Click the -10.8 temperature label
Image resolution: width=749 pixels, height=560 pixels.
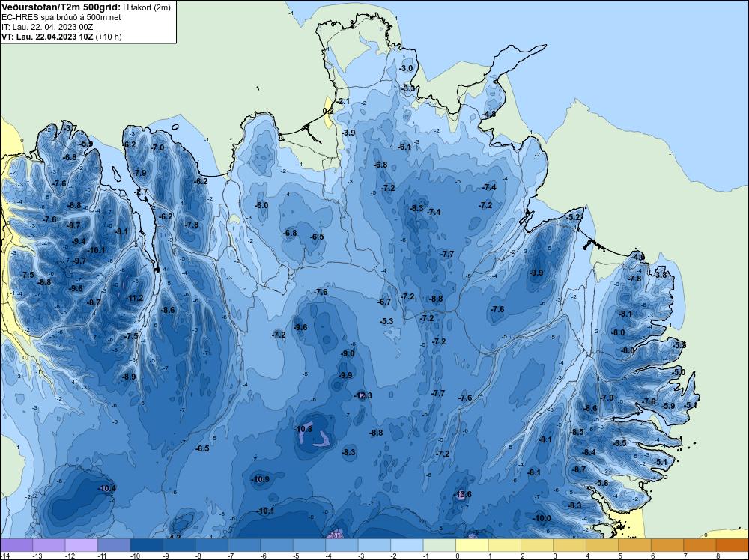click(x=303, y=429)
